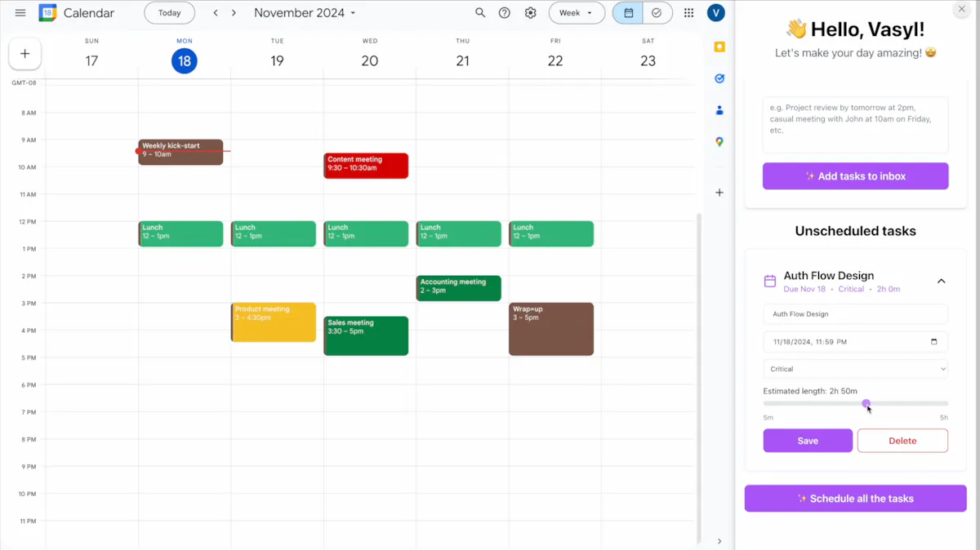Open the Google apps grid

click(x=688, y=13)
